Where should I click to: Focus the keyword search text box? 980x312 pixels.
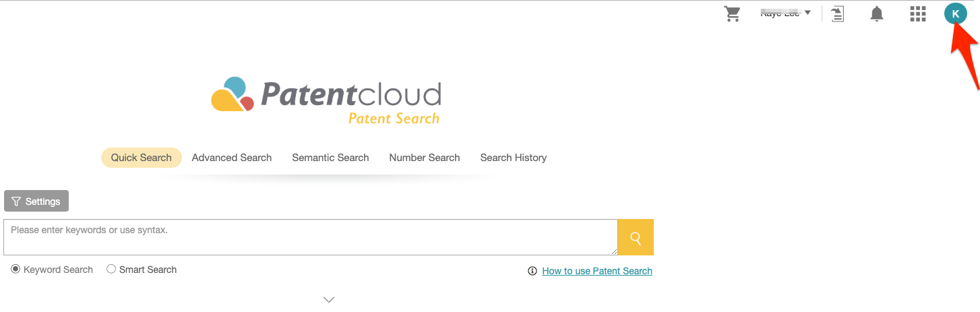[311, 237]
